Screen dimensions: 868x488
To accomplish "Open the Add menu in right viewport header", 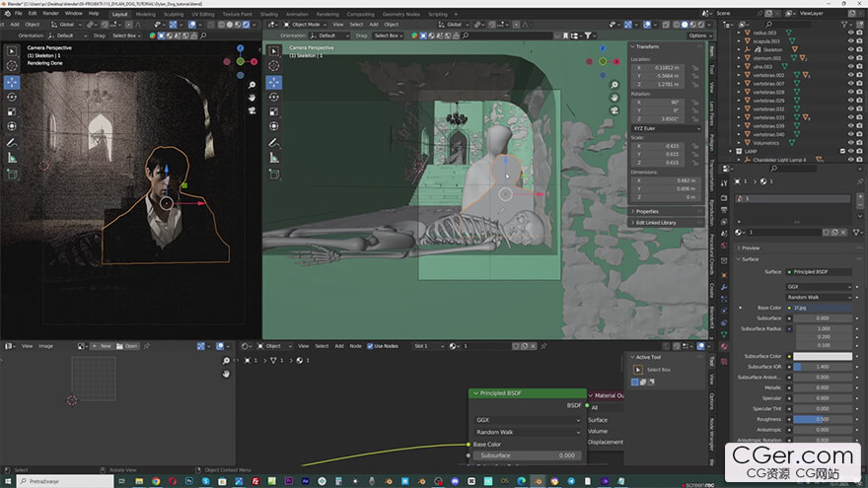I will click(x=374, y=25).
